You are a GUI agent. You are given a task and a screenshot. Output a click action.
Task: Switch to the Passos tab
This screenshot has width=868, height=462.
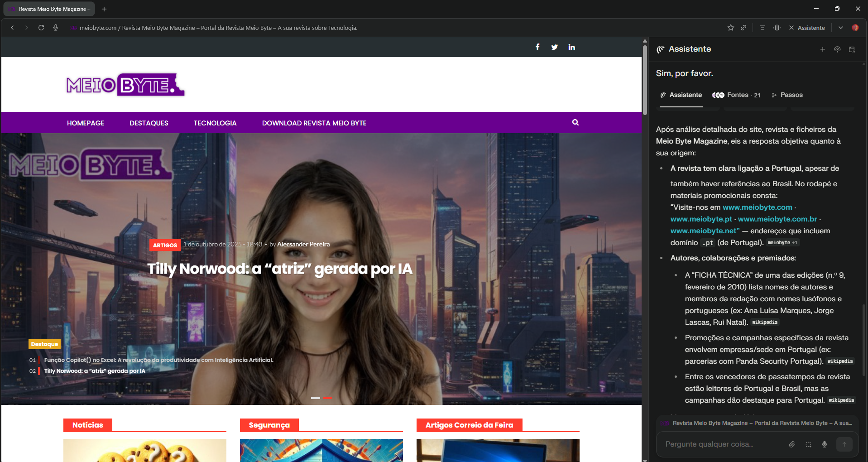pos(787,95)
